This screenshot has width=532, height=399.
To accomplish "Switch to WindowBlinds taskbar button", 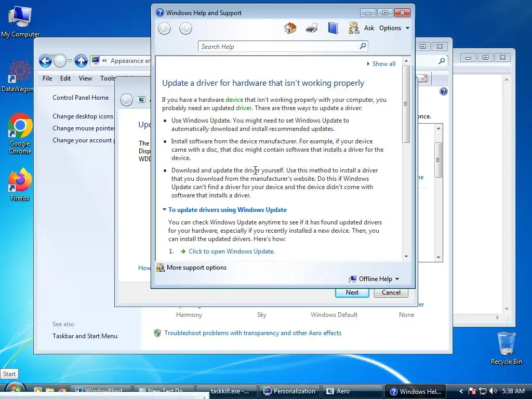I will click(x=102, y=391).
